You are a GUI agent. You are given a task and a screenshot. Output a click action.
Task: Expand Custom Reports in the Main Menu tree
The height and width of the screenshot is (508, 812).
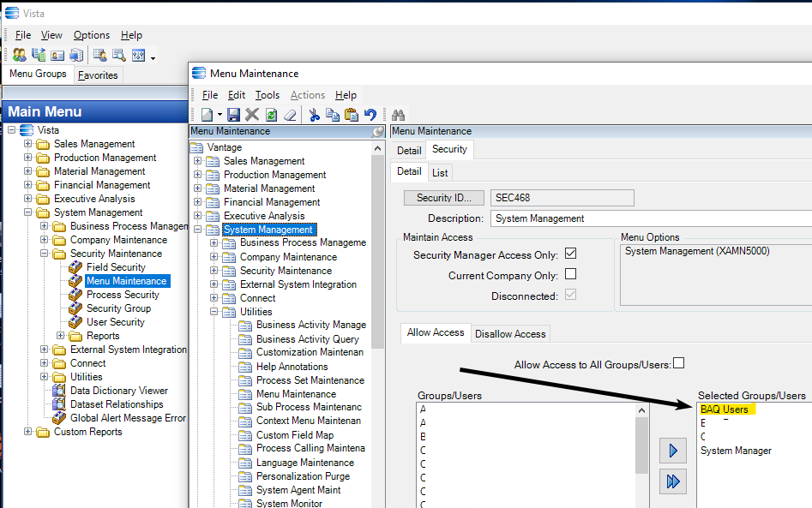[x=28, y=432]
